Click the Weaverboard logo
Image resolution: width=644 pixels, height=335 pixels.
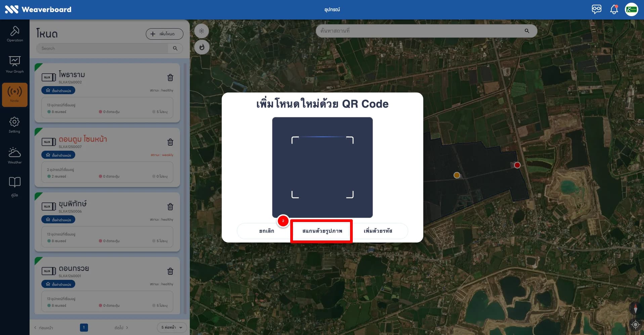38,9
